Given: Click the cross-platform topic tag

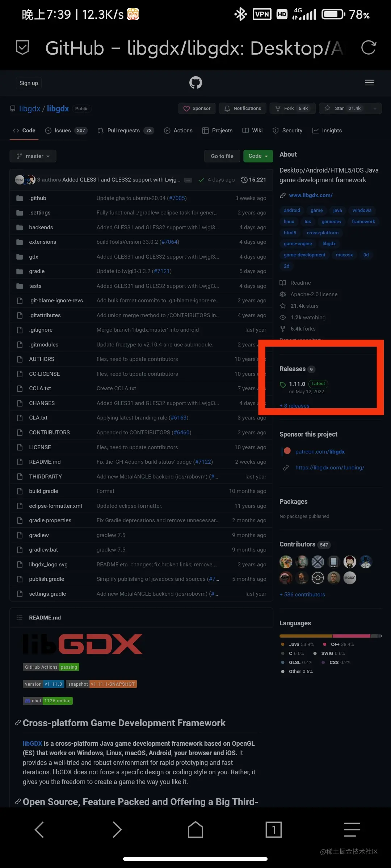Looking at the screenshot, I should 323,233.
